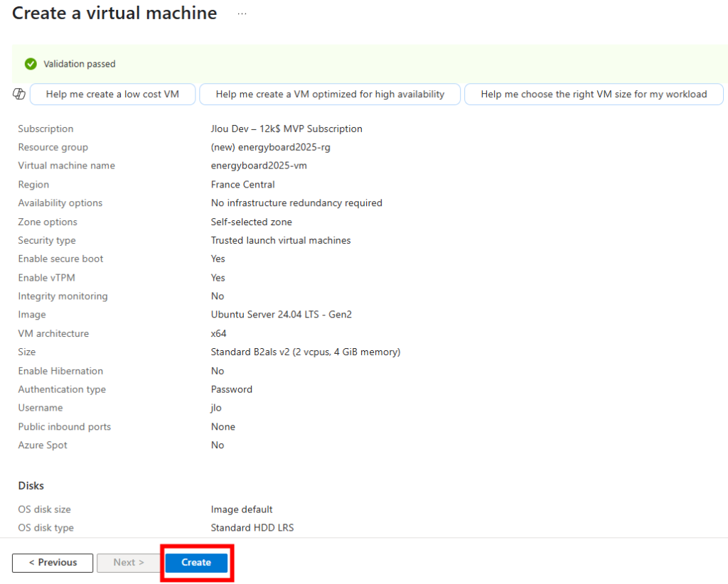Viewport: 728px width, 584px height.
Task: Click the Standard HDD LRS value
Action: (252, 528)
